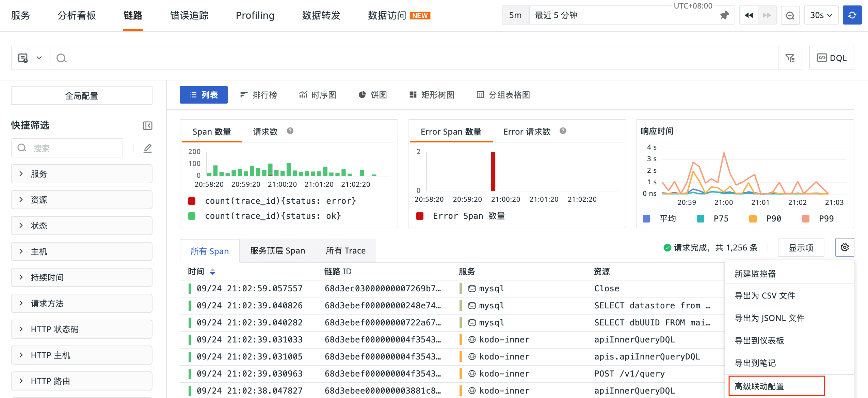This screenshot has width=868, height=398.
Task: Switch to the 错误追踪 tab
Action: click(189, 15)
